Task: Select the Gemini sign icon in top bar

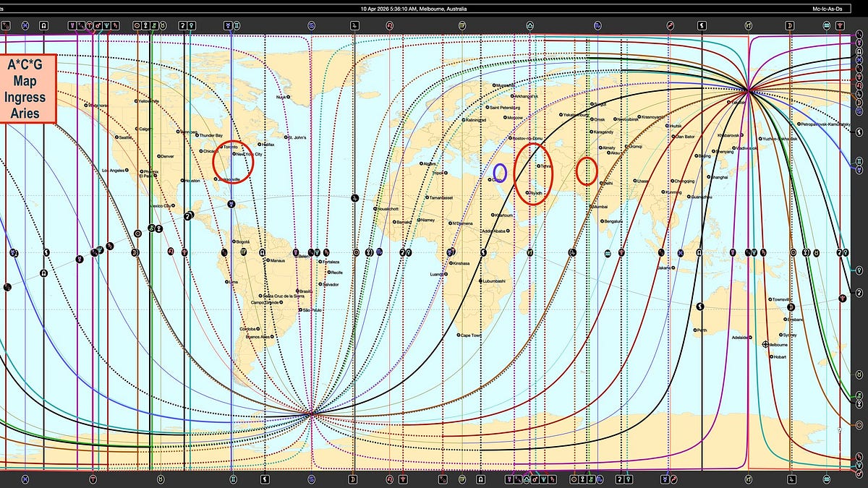Action: pyautogui.click(x=237, y=25)
